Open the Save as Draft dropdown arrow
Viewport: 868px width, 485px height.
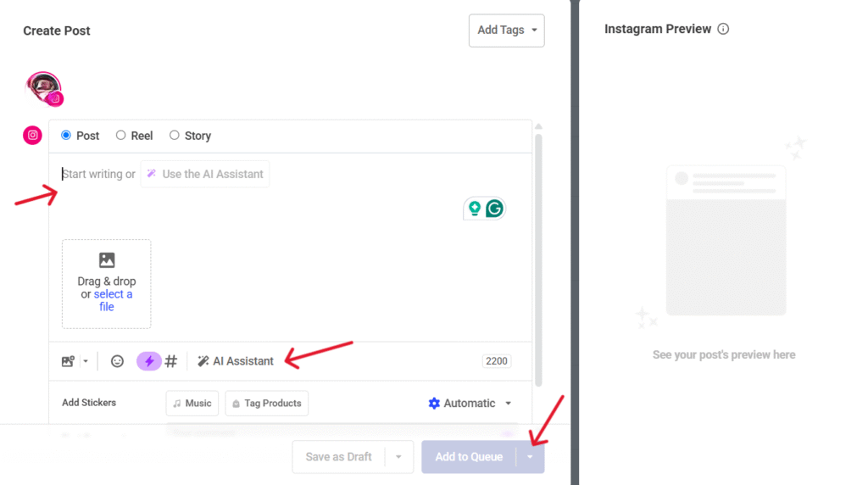pyautogui.click(x=398, y=457)
